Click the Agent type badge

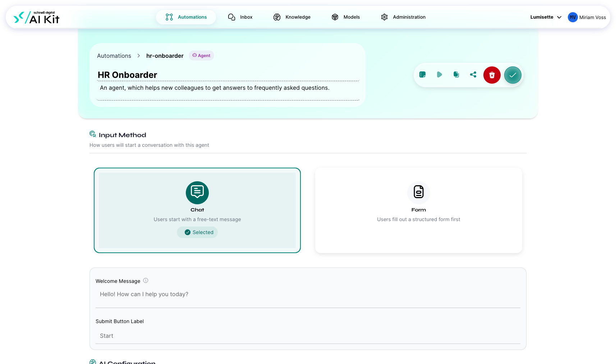tap(201, 56)
